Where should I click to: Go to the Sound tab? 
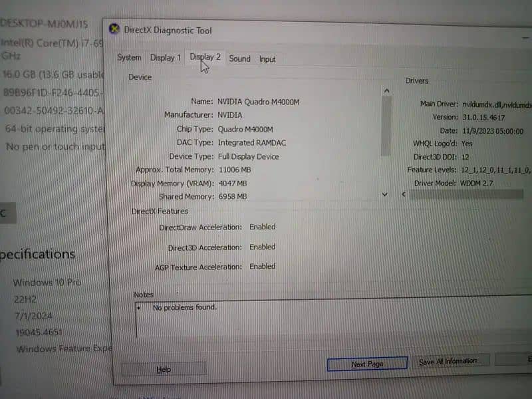pos(239,59)
